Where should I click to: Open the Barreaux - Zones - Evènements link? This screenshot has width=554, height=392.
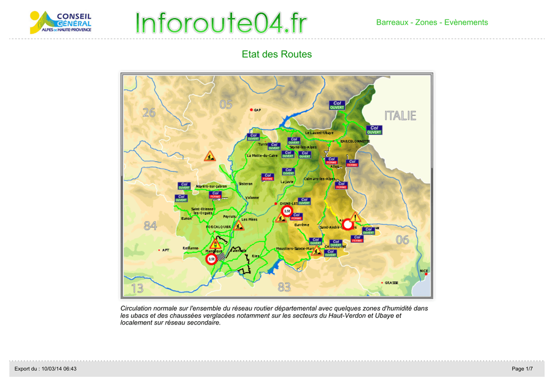[432, 22]
